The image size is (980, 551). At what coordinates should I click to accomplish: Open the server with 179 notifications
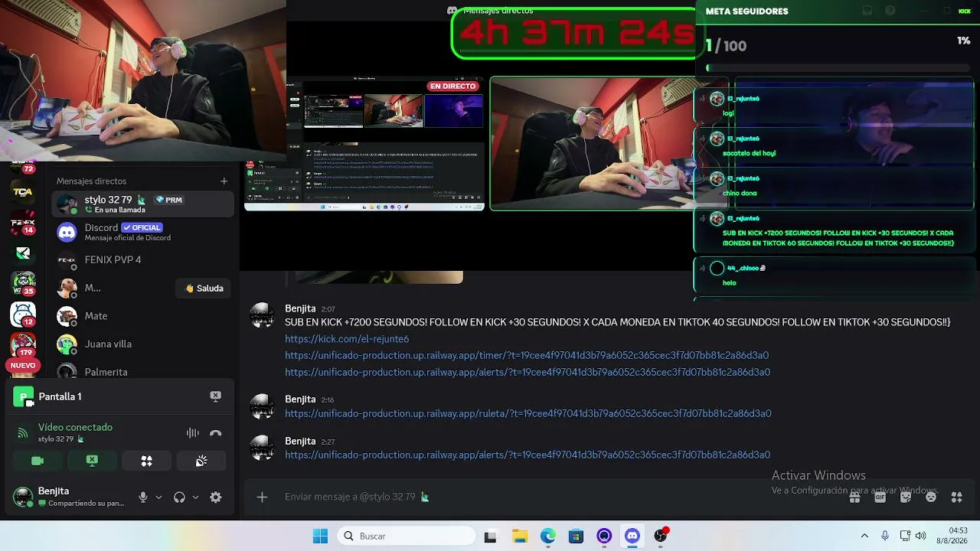23,344
